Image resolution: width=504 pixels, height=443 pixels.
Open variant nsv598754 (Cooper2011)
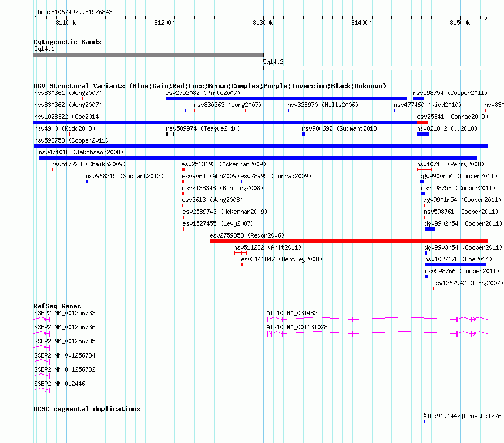pos(450,93)
